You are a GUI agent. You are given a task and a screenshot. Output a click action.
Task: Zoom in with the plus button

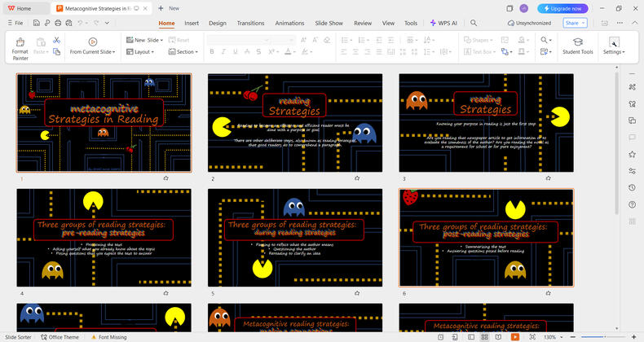coord(634,337)
